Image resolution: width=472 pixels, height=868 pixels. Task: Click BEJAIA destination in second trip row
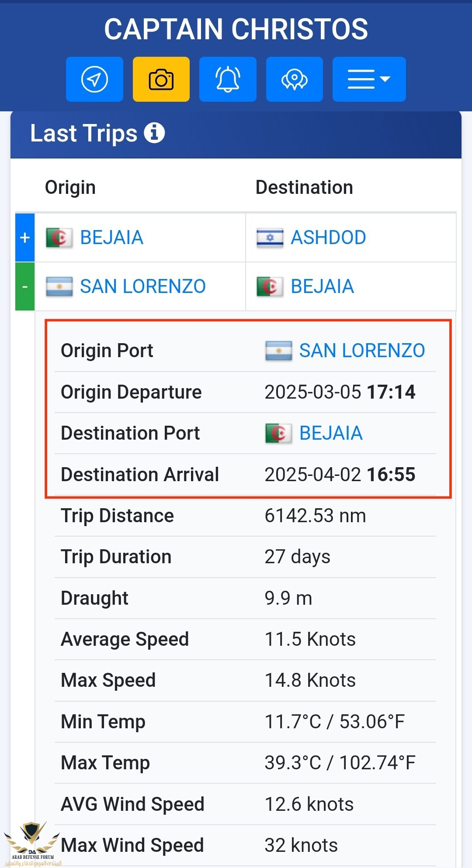tap(322, 287)
